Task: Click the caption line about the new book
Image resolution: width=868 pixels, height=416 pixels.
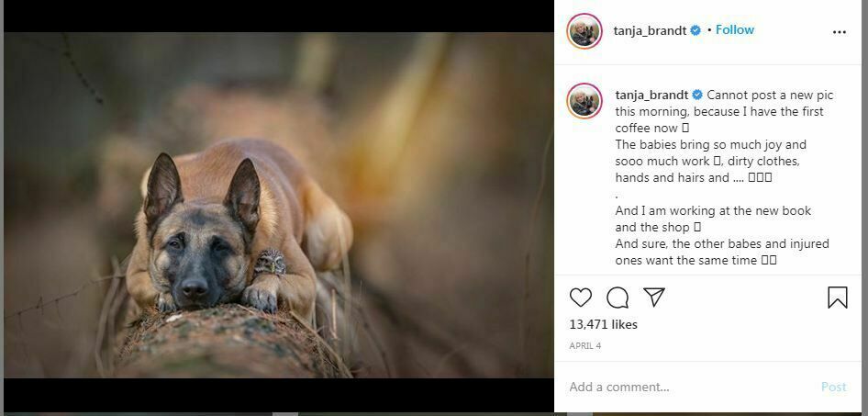Action: tap(712, 211)
